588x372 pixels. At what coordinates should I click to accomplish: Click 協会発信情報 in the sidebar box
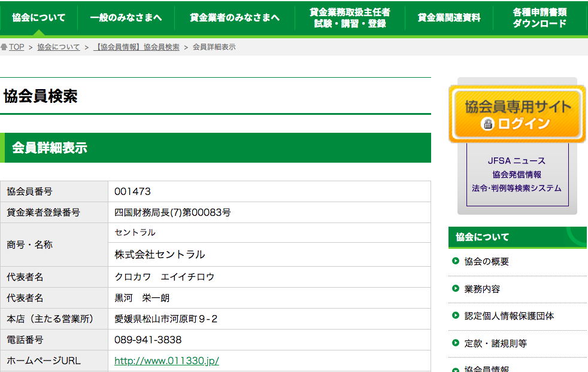point(517,175)
